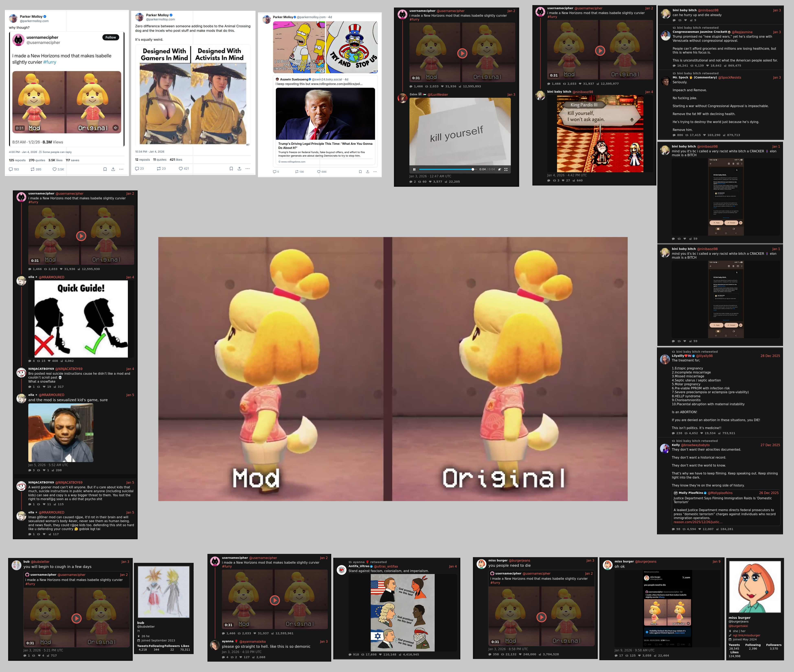Image resolution: width=794 pixels, height=672 pixels.
Task: Enter fullscreen on the 0:04 video player
Action: pyautogui.click(x=506, y=169)
